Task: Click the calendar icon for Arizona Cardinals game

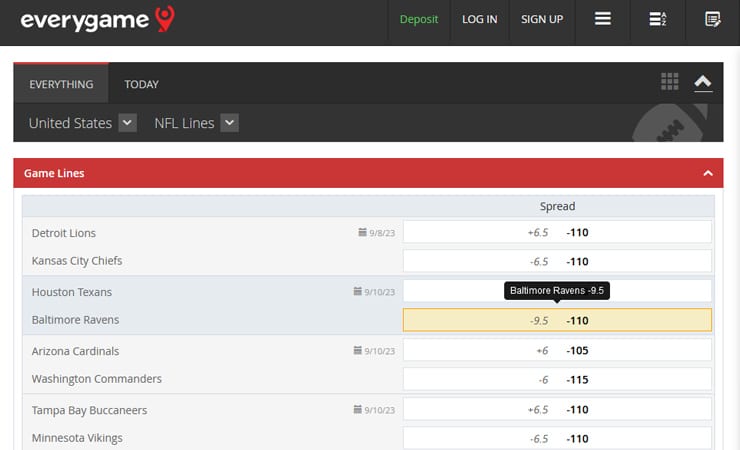Action: pyautogui.click(x=357, y=350)
